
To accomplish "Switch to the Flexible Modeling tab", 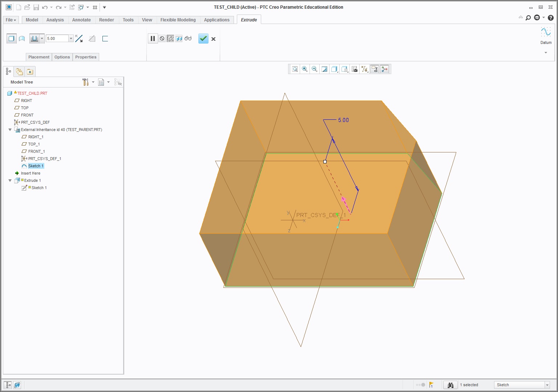I will 178,20.
